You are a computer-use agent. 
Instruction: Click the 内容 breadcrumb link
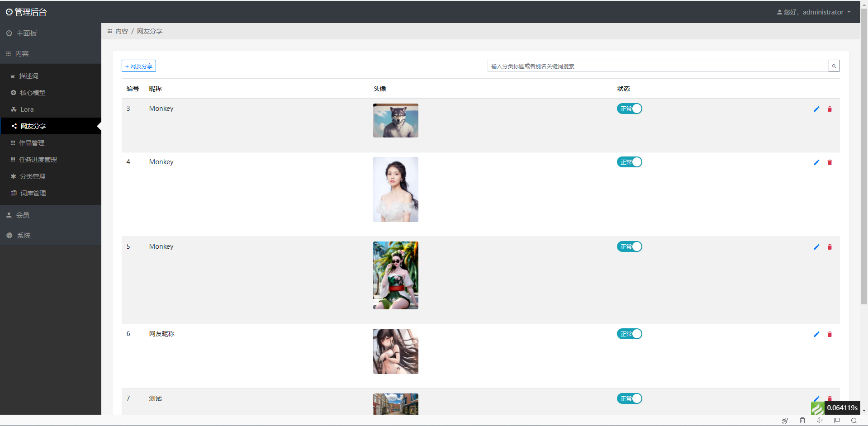[x=121, y=31]
